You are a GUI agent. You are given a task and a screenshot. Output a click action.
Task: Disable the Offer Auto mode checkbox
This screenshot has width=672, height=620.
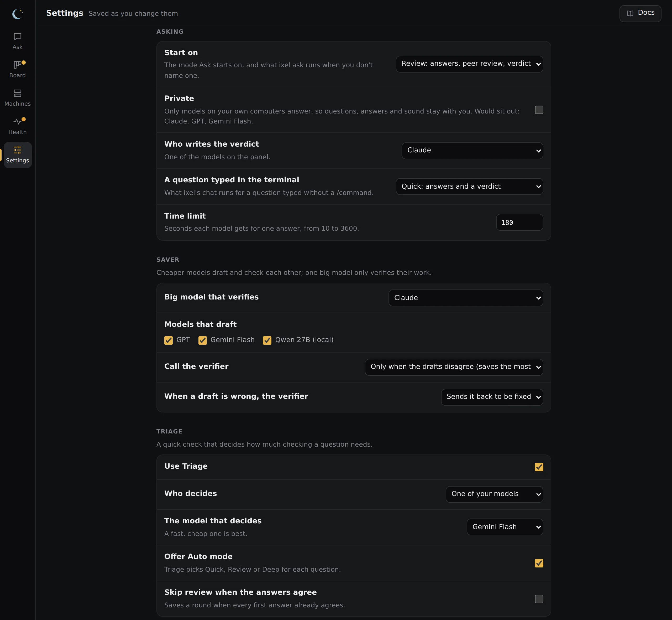[539, 563]
